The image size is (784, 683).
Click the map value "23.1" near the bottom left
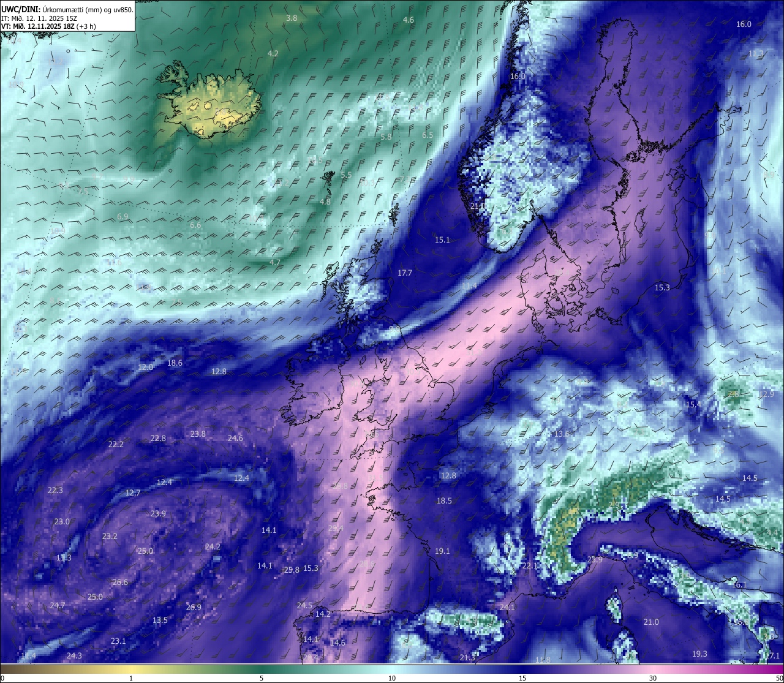tap(118, 641)
